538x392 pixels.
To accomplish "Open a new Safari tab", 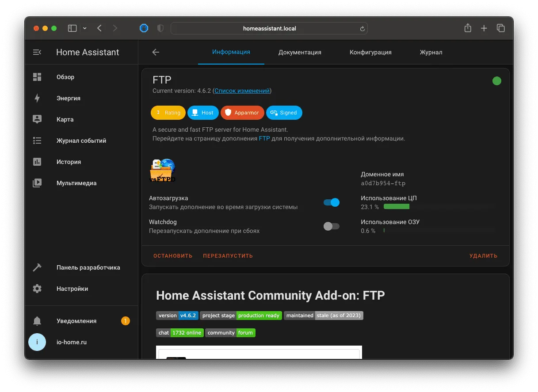I will tap(484, 28).
